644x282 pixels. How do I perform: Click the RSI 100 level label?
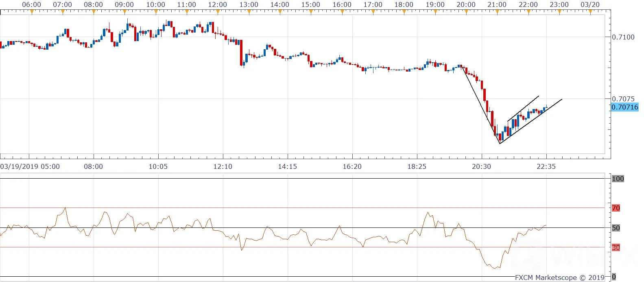tap(618, 179)
